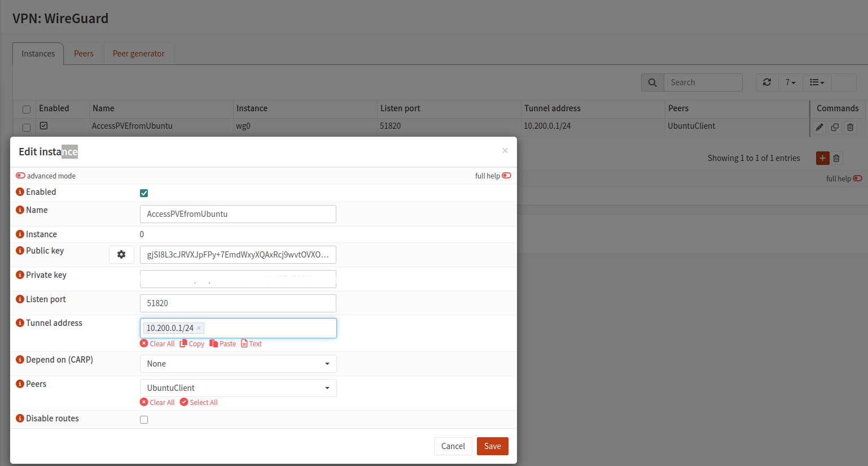
Task: Click the pencil edit icon for AccessPVEfromUbuntu
Action: tap(819, 128)
